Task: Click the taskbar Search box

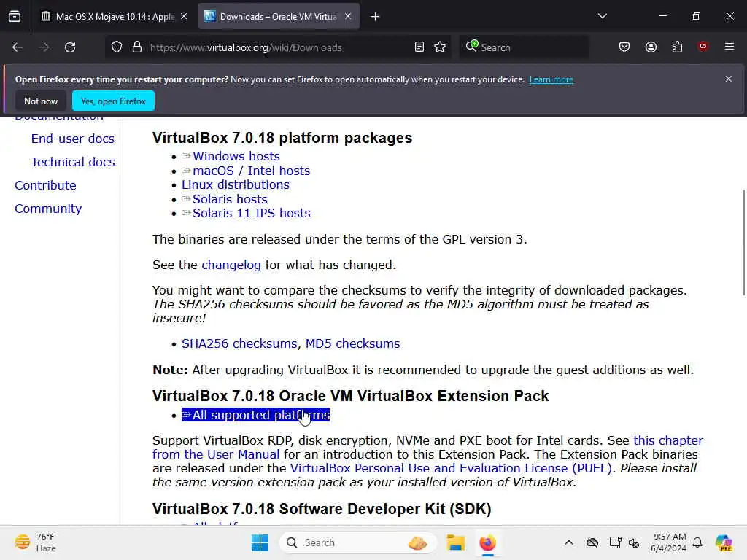Action: coord(357,542)
